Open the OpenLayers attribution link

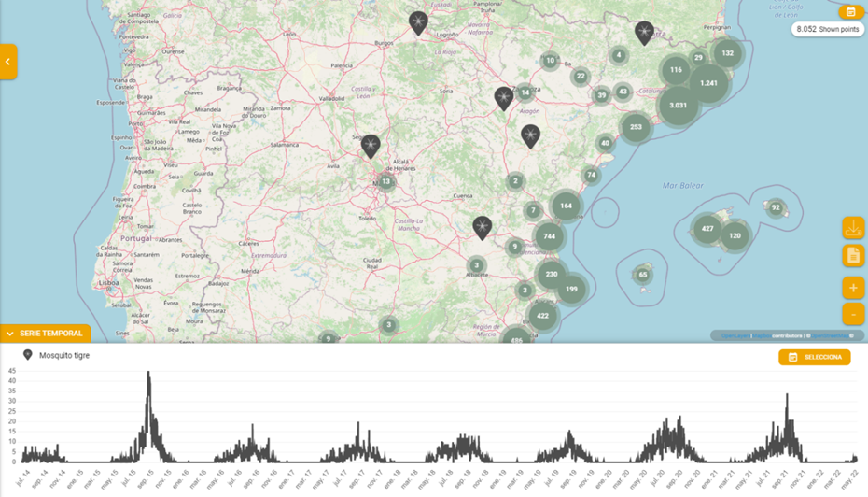pos(735,335)
